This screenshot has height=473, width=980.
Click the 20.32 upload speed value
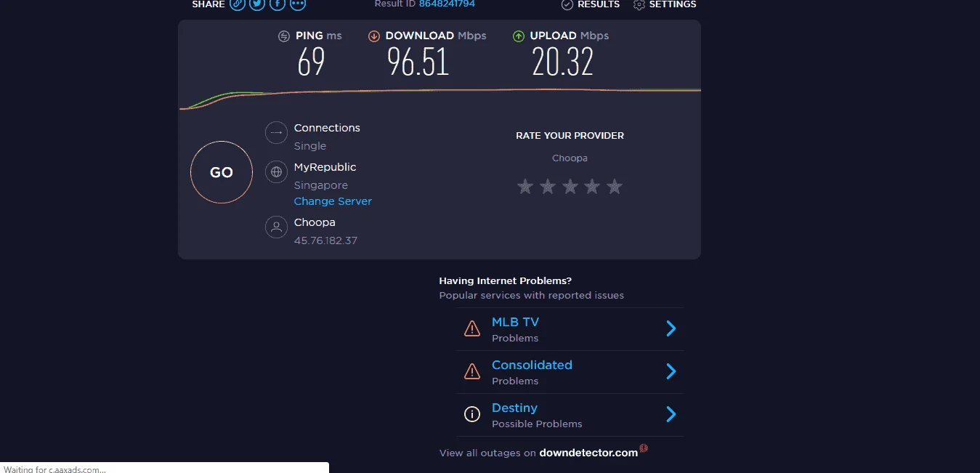[x=563, y=62]
